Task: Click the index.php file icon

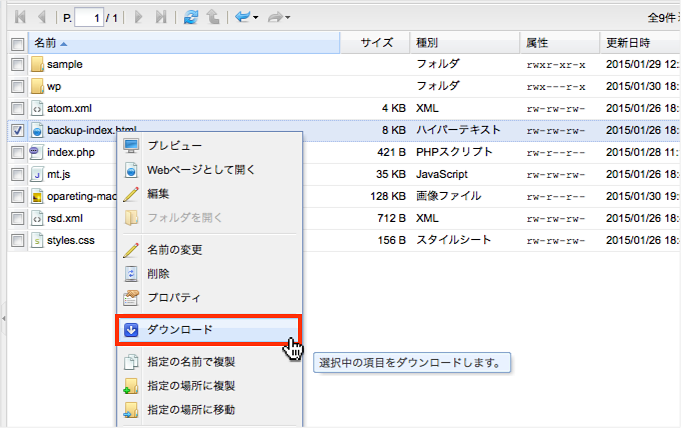Action: 36,152
